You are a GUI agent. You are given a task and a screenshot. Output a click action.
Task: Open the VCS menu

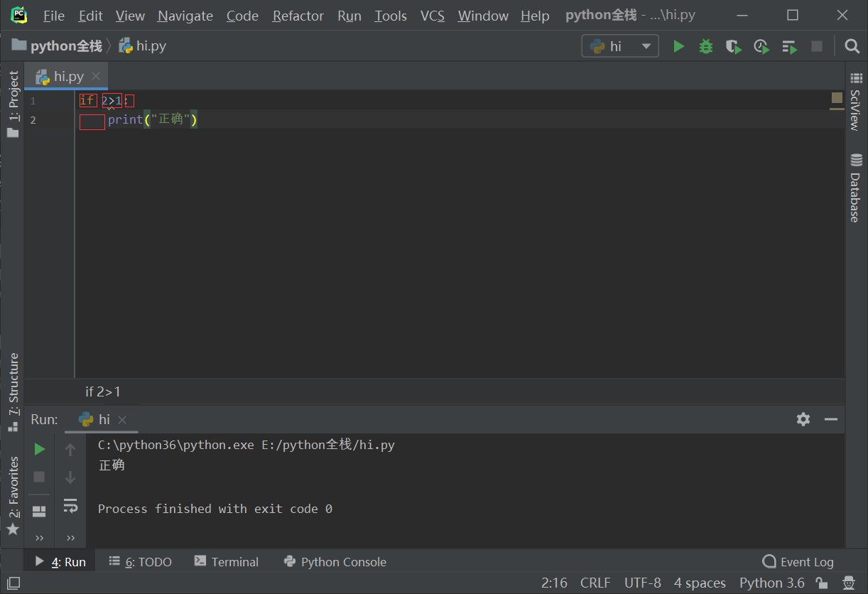(432, 16)
